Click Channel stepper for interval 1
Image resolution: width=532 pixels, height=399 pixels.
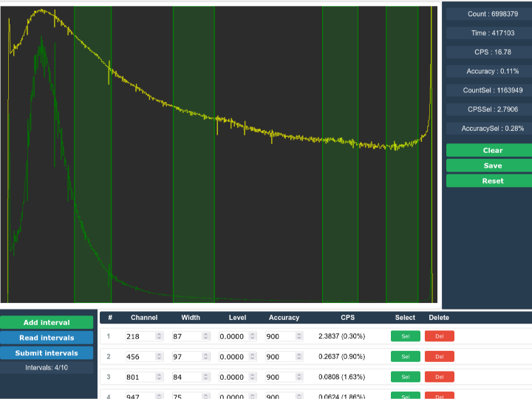159,336
